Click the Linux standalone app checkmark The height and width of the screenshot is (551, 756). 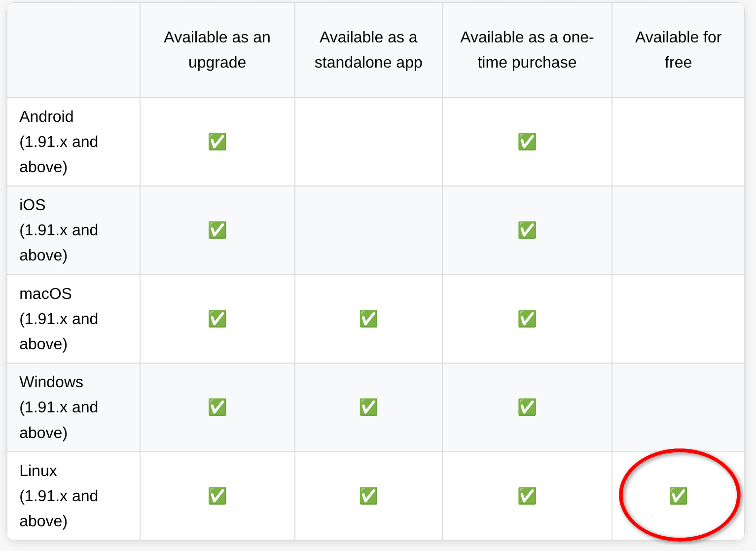[x=368, y=496]
